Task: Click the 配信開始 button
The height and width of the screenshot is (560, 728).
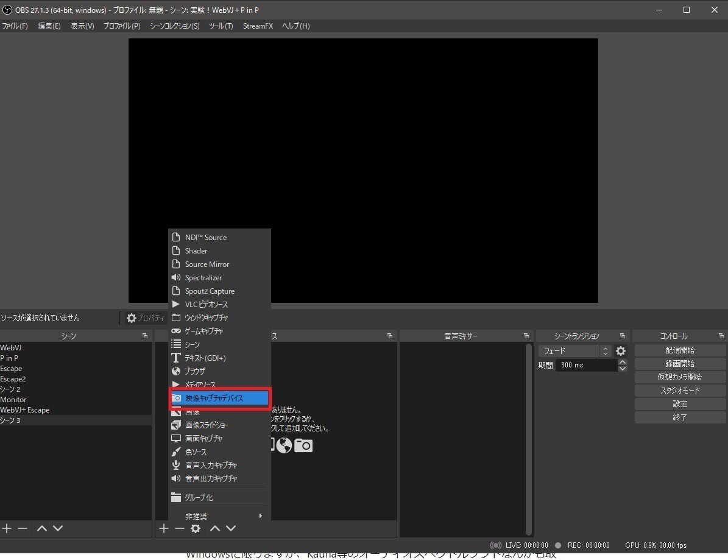Action: coord(680,350)
